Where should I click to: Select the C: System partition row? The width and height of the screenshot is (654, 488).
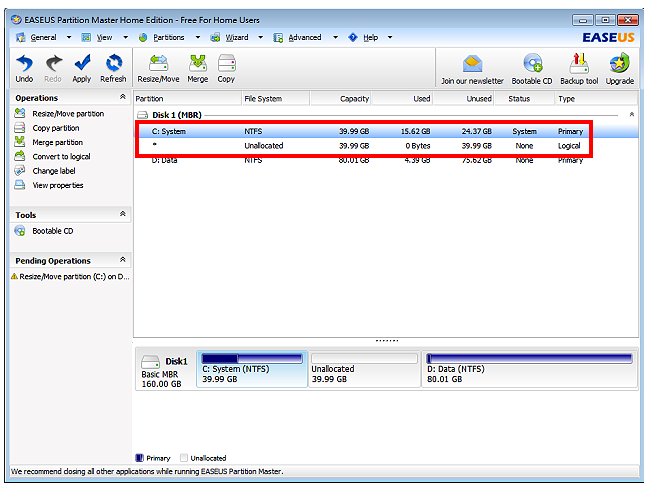[386, 131]
